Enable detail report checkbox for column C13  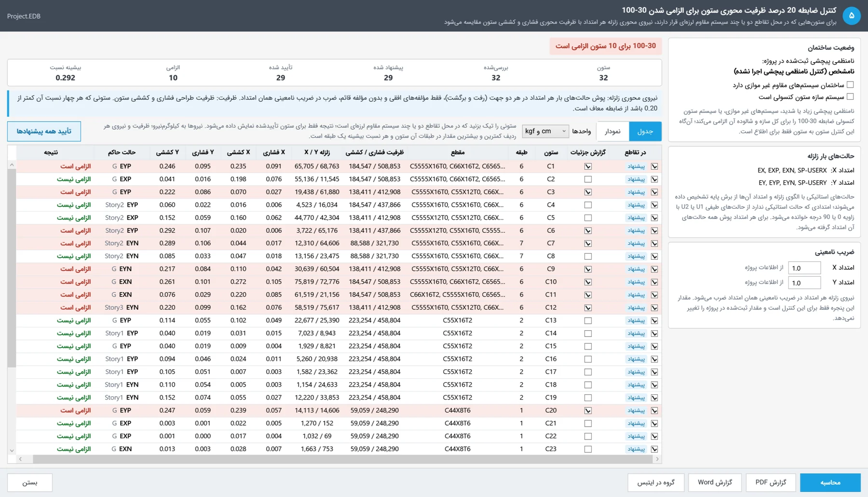(x=588, y=321)
